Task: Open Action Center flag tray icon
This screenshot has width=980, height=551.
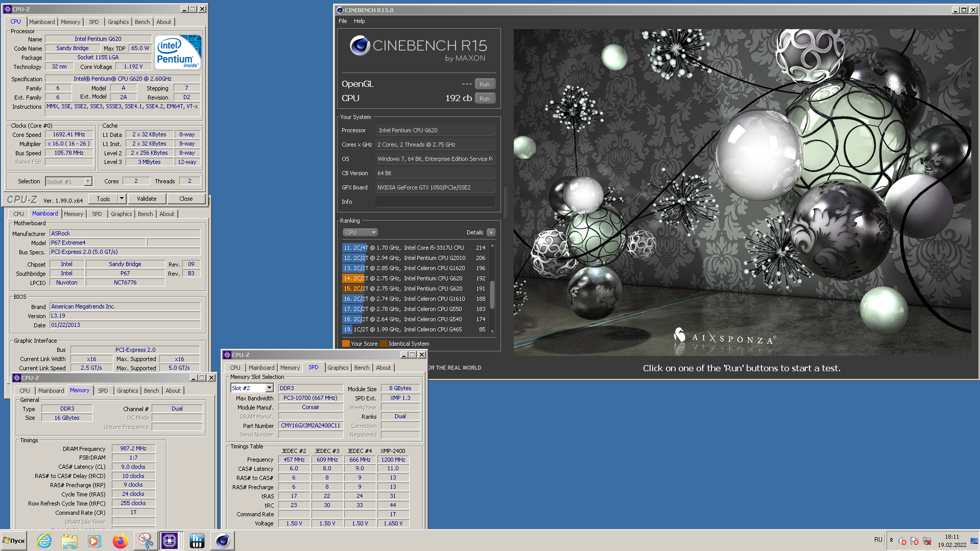Action: [915, 541]
